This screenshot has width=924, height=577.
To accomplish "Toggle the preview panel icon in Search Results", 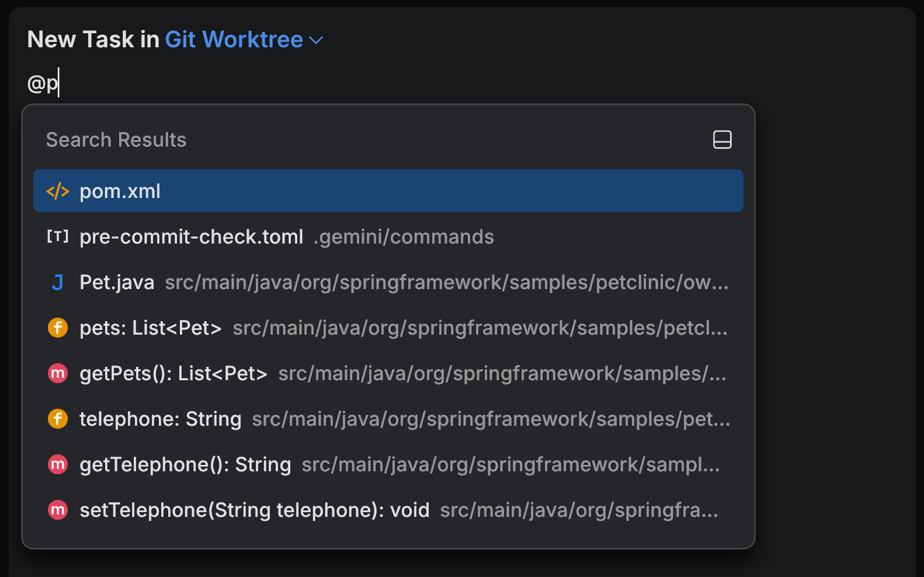I will (x=722, y=140).
